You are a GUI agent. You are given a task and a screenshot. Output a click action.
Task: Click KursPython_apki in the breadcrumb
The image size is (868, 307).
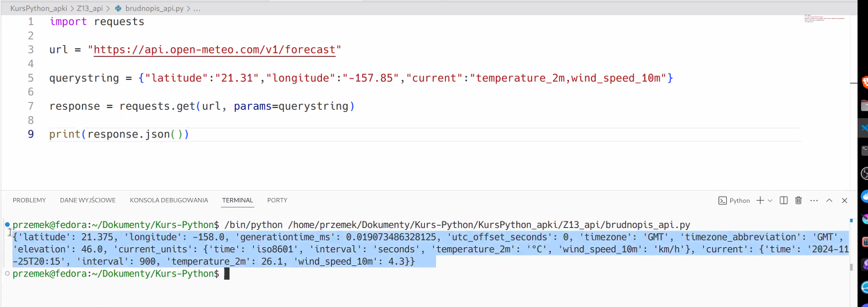tap(38, 8)
